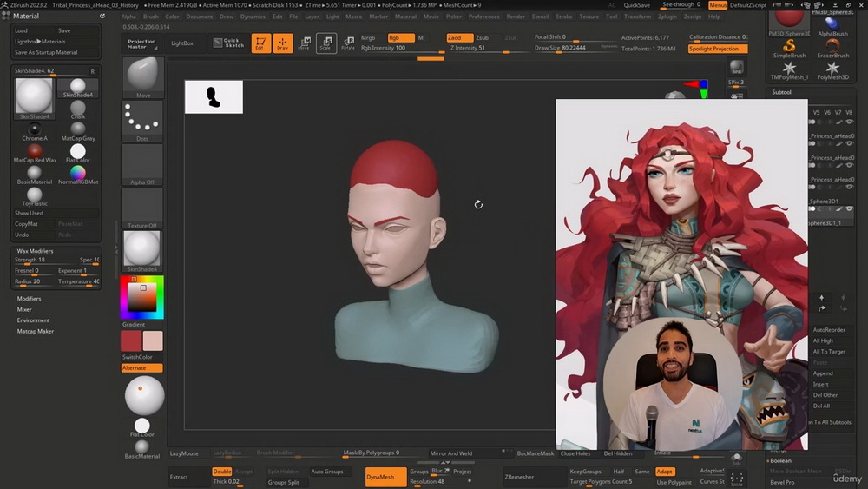Expand the Subtool section header

click(x=782, y=92)
